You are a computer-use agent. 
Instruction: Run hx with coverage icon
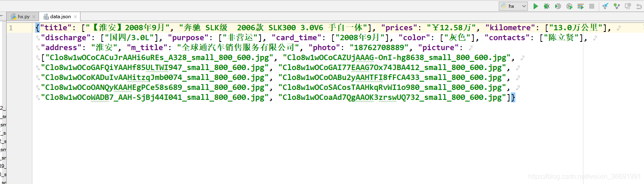click(x=558, y=6)
